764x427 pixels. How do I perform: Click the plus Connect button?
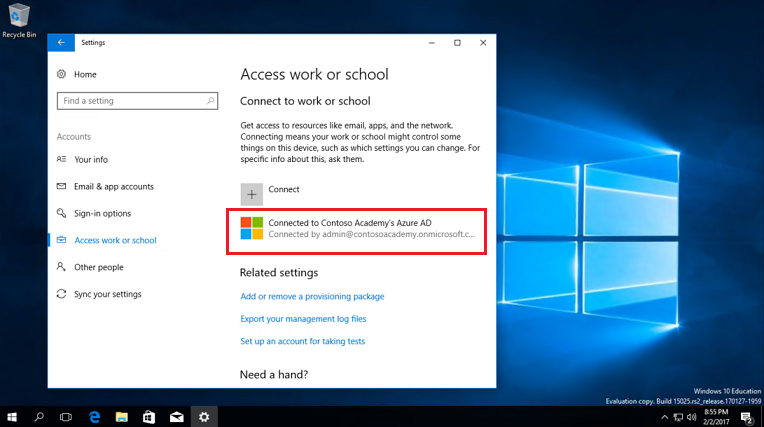tap(252, 193)
